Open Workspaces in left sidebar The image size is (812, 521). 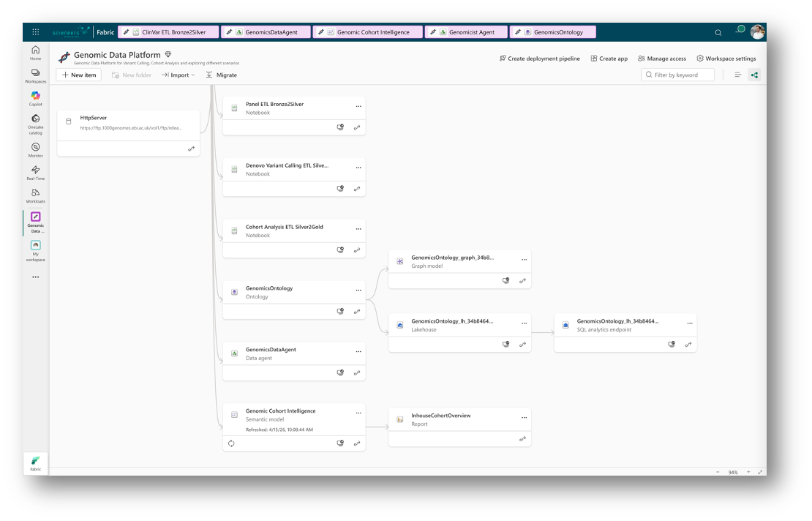[x=35, y=75]
